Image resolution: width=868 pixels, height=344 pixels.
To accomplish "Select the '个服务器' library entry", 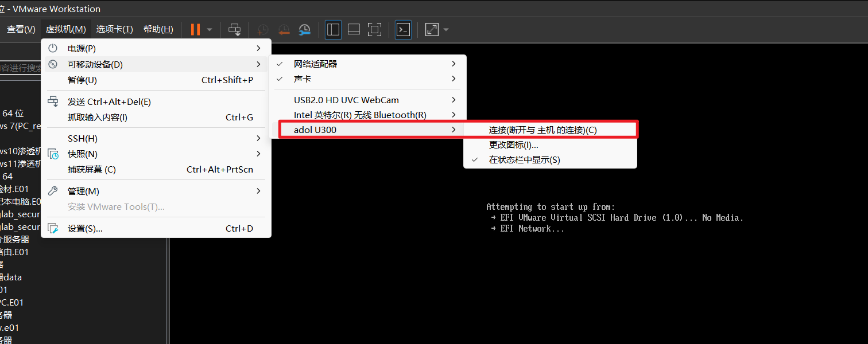I will point(14,240).
